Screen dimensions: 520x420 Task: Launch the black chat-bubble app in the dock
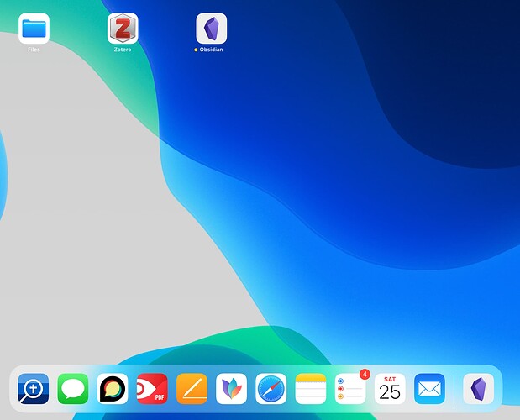click(x=113, y=389)
